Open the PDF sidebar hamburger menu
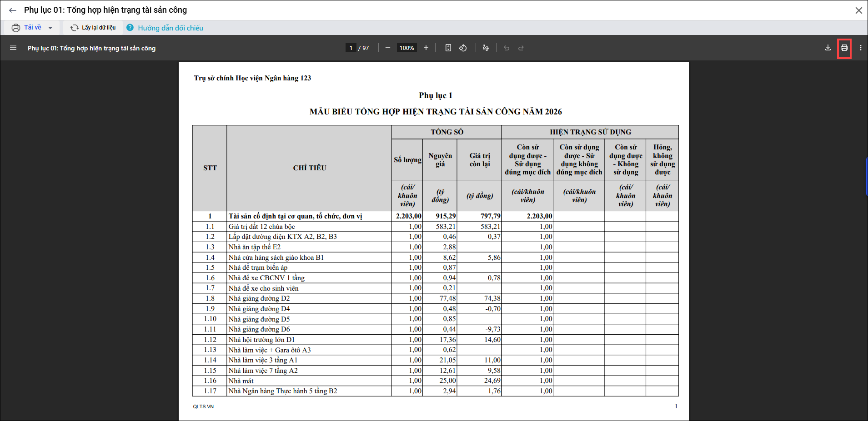 coord(13,48)
